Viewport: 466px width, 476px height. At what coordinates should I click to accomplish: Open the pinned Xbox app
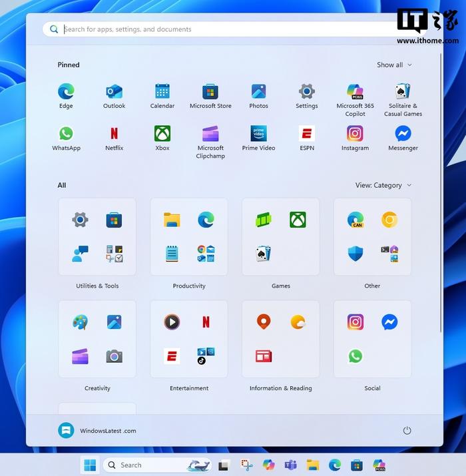pos(162,138)
